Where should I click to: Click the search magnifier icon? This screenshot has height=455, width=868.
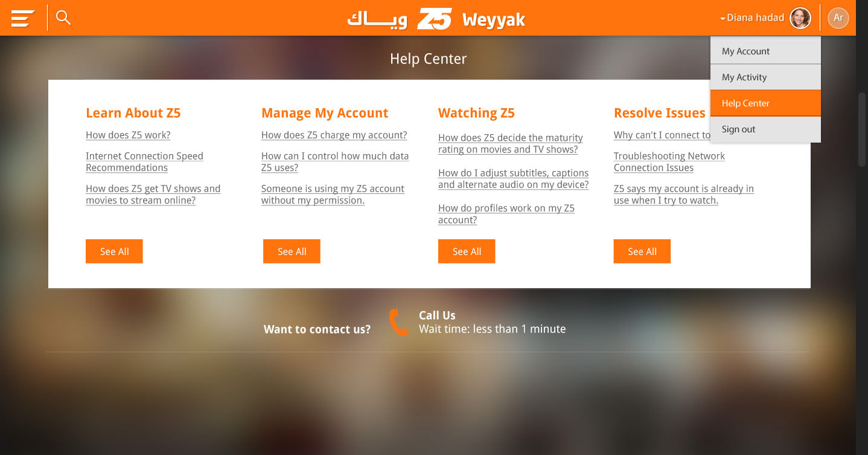pyautogui.click(x=63, y=18)
